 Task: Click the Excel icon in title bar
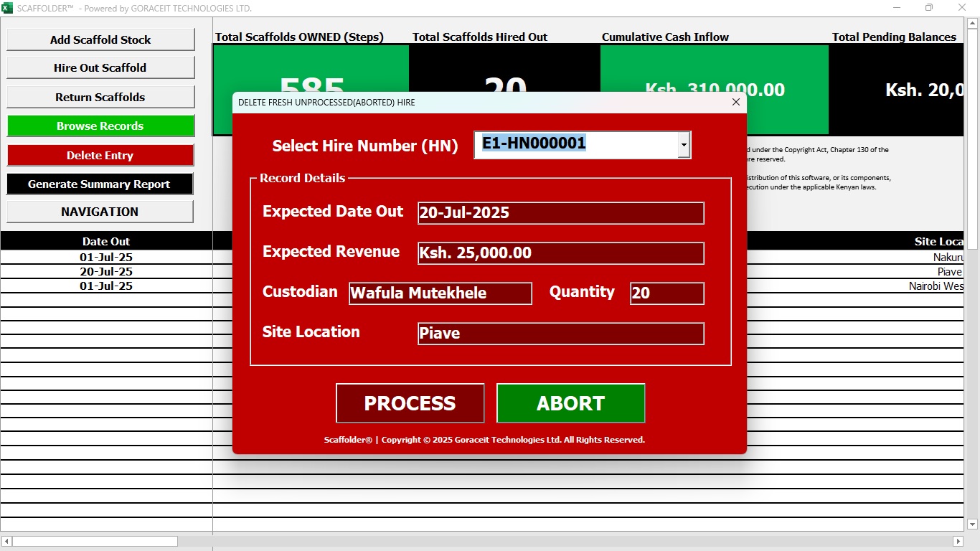7,8
